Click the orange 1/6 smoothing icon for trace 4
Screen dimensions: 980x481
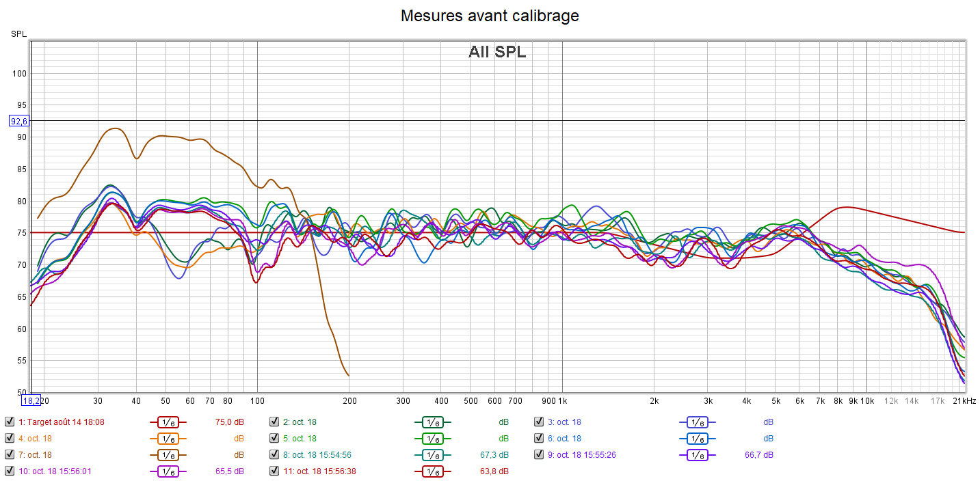tap(167, 439)
